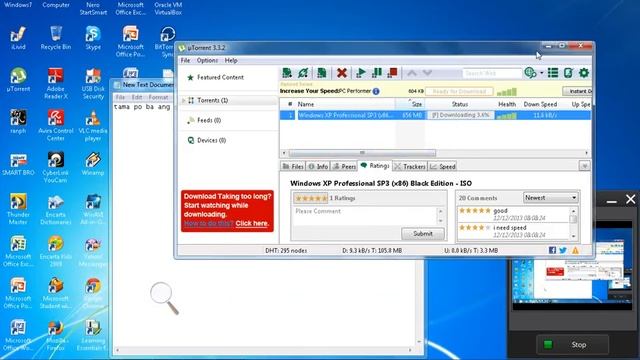Screen dimensions: 640x360
Task: Open the Winamp desktop icon
Action: pyautogui.click(x=93, y=164)
